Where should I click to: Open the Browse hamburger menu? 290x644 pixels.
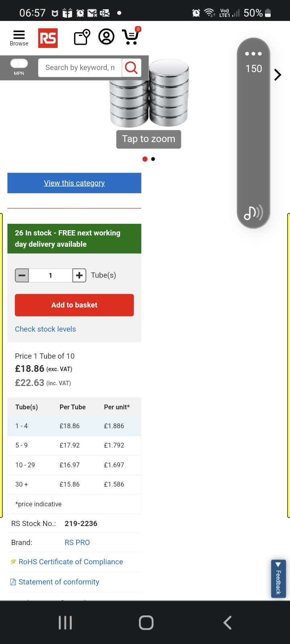click(19, 38)
